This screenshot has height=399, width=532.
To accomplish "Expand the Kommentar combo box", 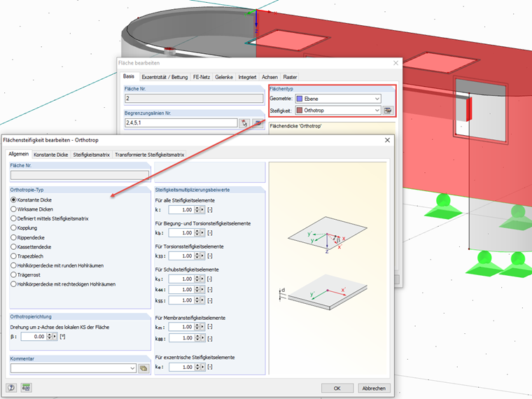I will coord(133,368).
